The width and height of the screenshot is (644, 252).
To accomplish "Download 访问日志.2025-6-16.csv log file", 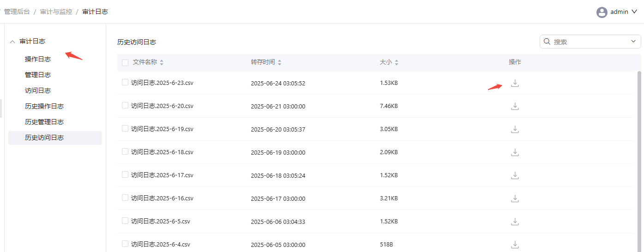I will pyautogui.click(x=515, y=198).
